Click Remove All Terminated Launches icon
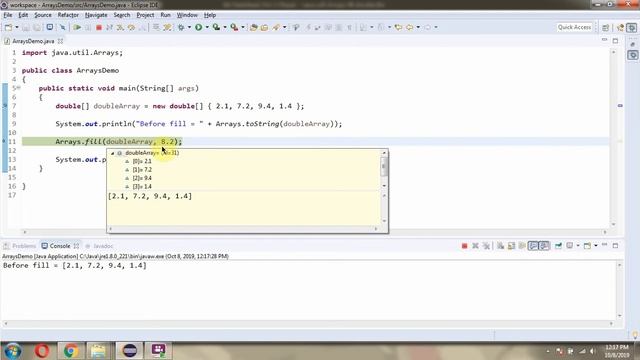This screenshot has width=640, height=360. [x=486, y=246]
